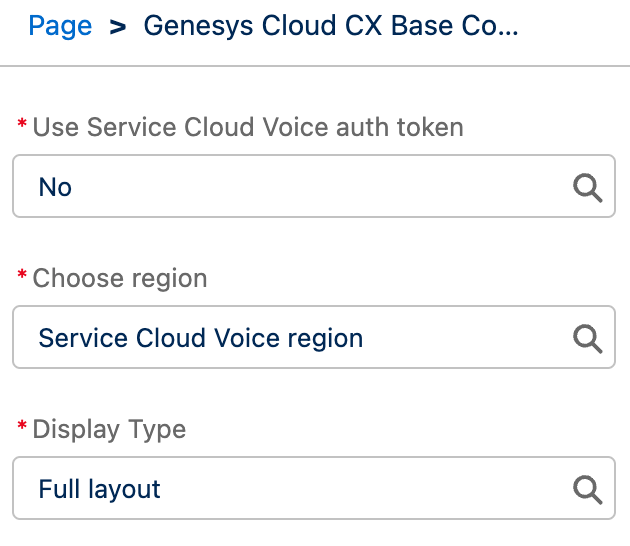The height and width of the screenshot is (546, 630).
Task: Click the divider line below the breadcrumb
Action: pos(315,65)
